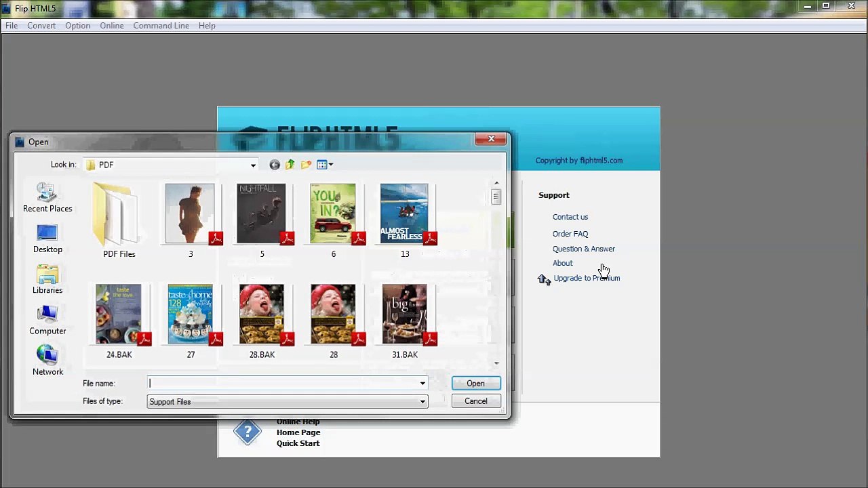868x488 pixels.
Task: Click the file list scrollbar thumb
Action: click(496, 197)
